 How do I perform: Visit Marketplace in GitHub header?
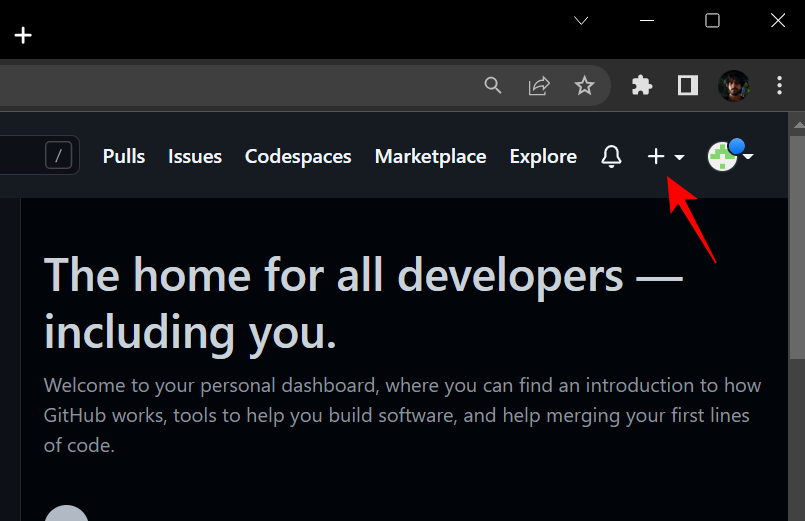click(431, 157)
